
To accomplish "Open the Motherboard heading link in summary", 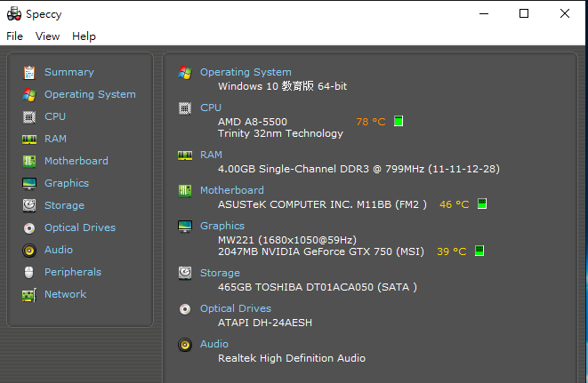I will 232,190.
